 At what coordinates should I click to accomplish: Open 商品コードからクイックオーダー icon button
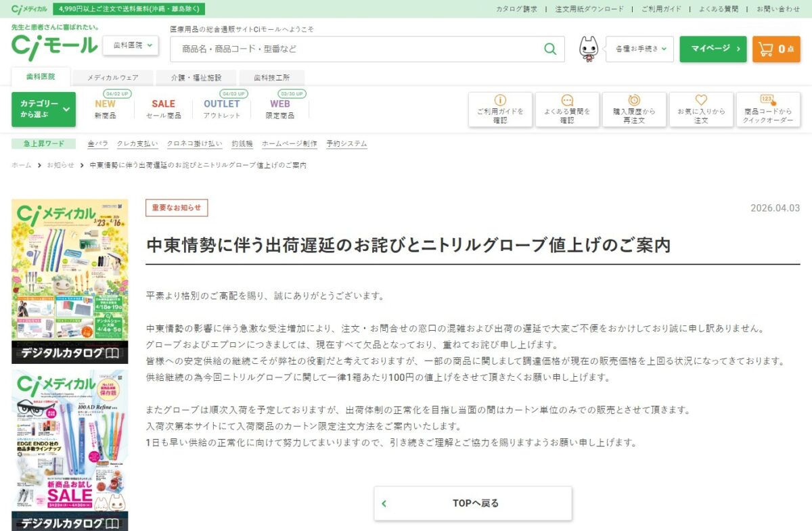click(768, 110)
